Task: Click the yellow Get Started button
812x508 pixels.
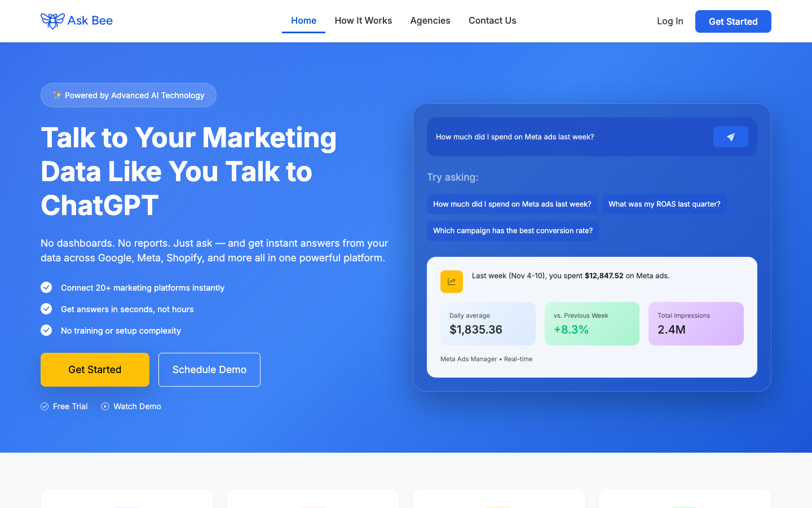Action: (x=95, y=370)
